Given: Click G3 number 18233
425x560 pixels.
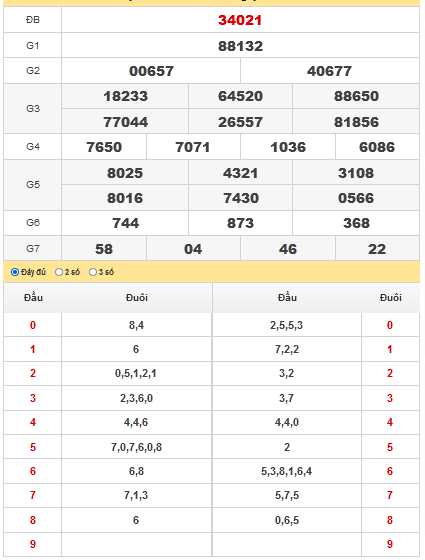Looking at the screenshot, I should click(125, 96).
